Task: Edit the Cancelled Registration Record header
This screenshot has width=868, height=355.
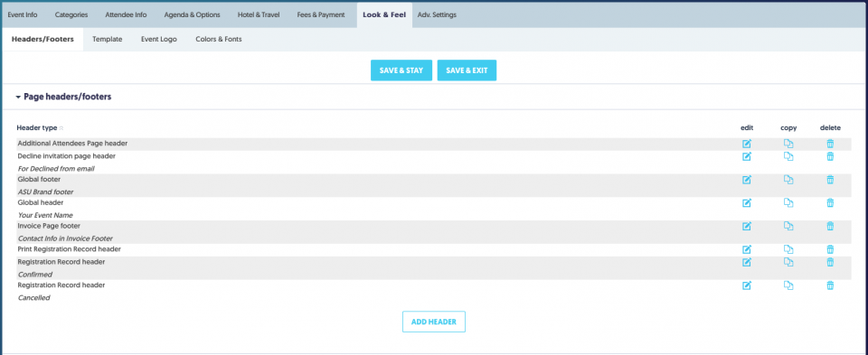Action: 747,285
